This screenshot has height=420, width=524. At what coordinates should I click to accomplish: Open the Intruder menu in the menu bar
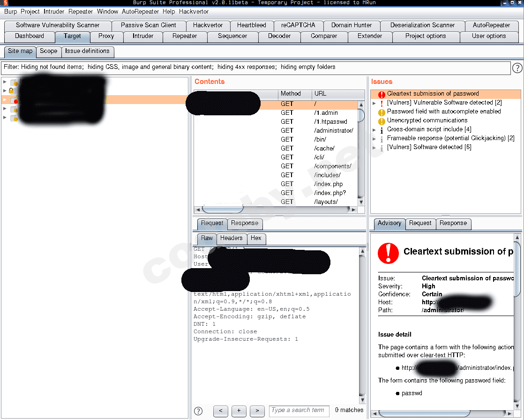click(54, 11)
